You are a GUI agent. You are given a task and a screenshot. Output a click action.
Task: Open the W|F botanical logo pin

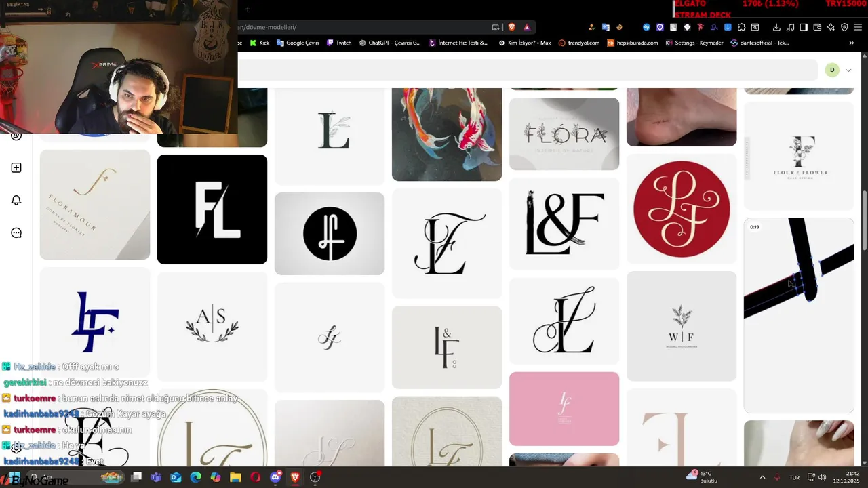[x=682, y=326]
